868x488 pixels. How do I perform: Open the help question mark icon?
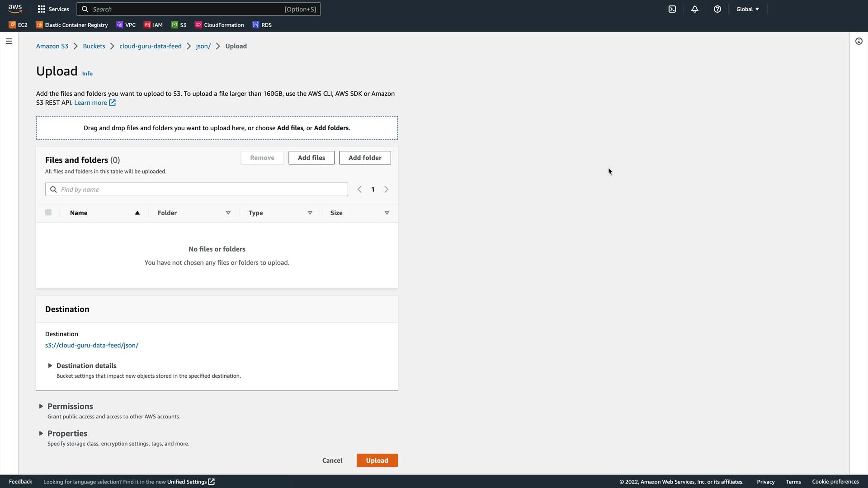(x=717, y=9)
